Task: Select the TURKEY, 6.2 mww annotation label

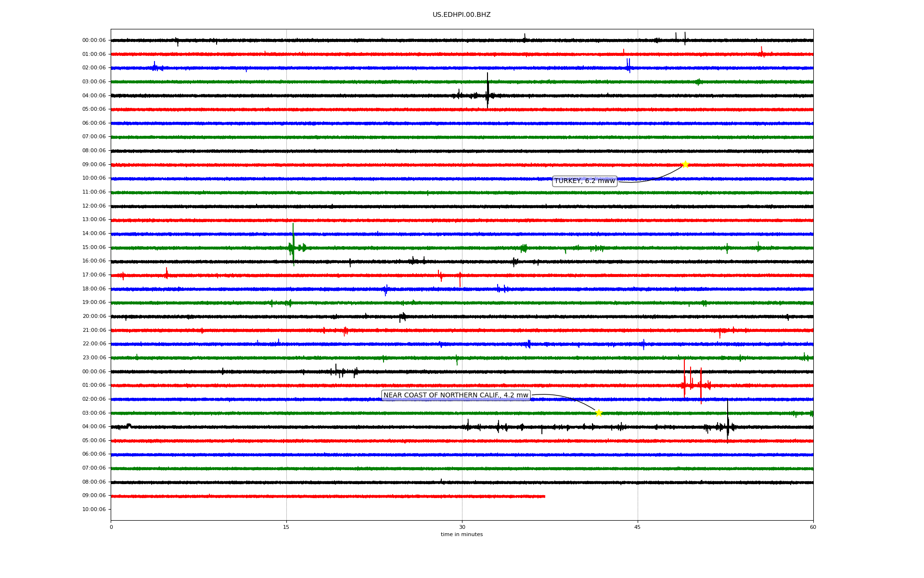Action: click(585, 181)
